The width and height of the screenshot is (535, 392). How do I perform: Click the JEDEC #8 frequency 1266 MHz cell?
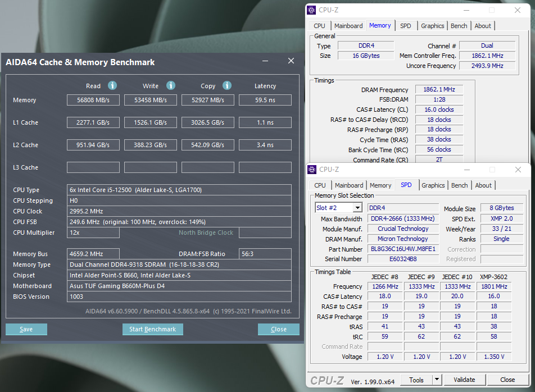pos(385,286)
